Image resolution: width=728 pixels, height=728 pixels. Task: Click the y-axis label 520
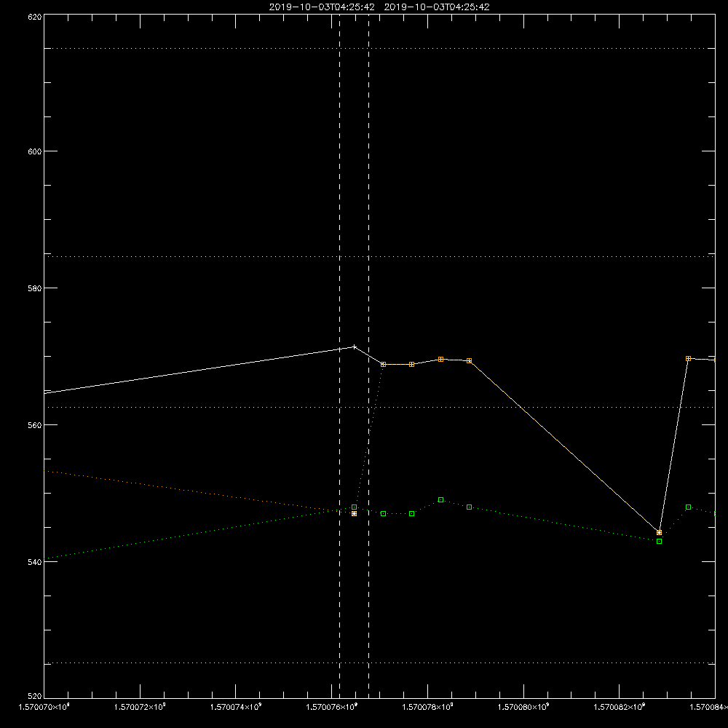[x=35, y=696]
